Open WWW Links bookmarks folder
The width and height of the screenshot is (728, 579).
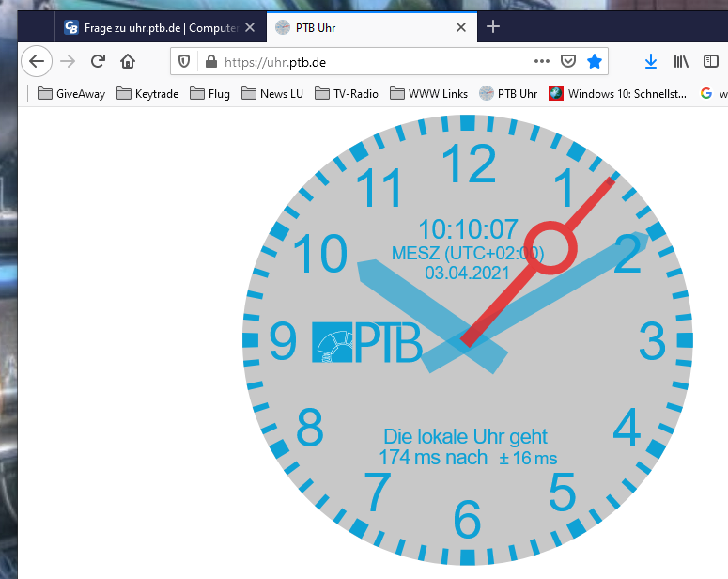pyautogui.click(x=428, y=94)
